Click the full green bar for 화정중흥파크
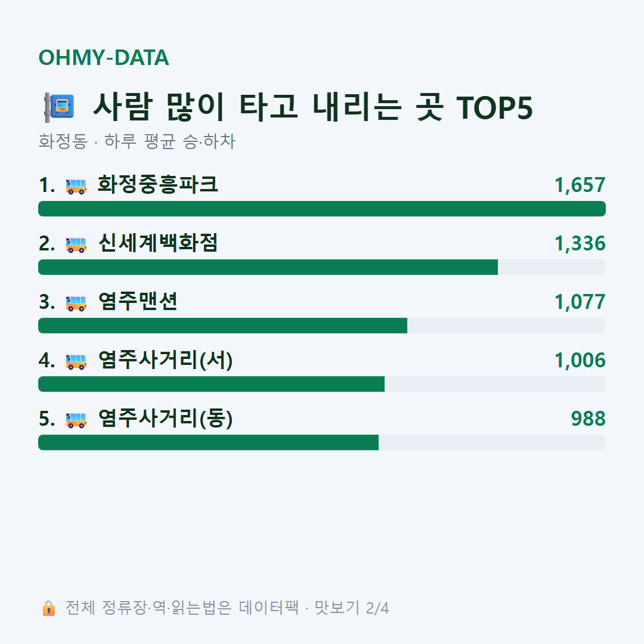This screenshot has width=644, height=644. [322, 209]
